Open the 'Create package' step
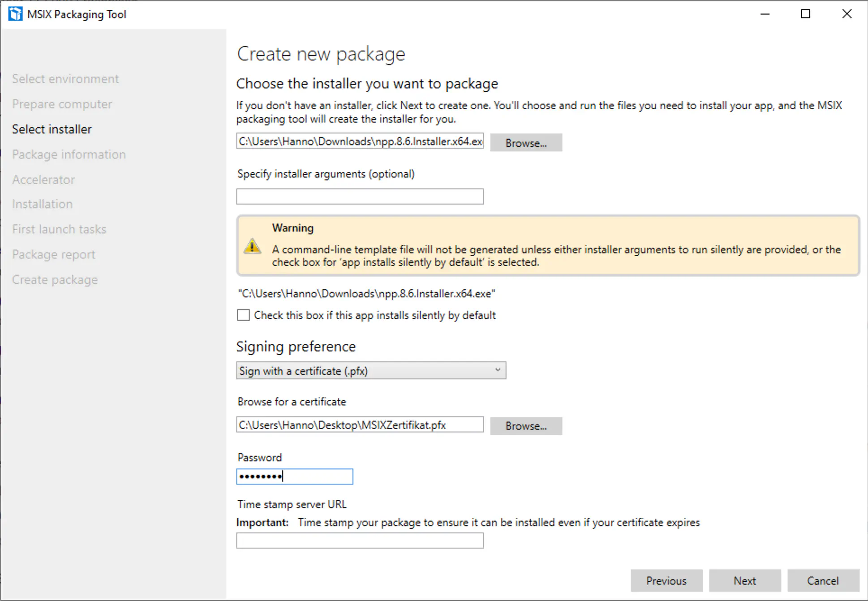 click(x=55, y=279)
